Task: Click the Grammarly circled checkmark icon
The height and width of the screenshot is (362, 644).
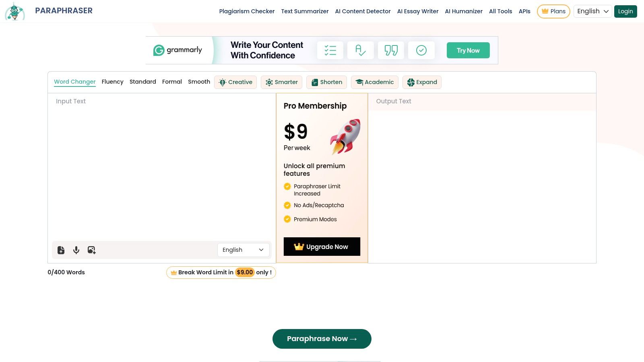Action: [x=421, y=50]
